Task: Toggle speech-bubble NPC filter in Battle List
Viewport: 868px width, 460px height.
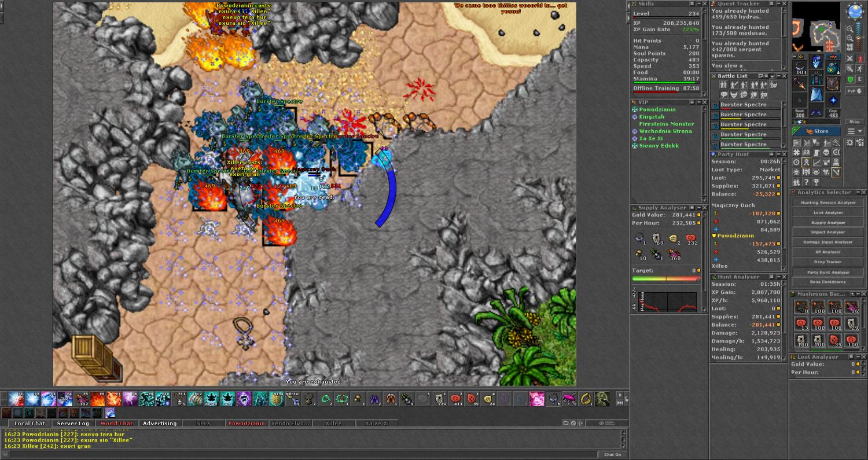Action: point(724,94)
